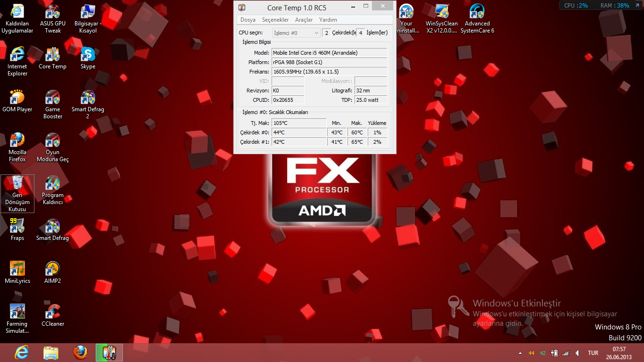Select Farming Simulator desktop icon
Image resolution: width=644 pixels, height=362 pixels.
pyautogui.click(x=17, y=319)
